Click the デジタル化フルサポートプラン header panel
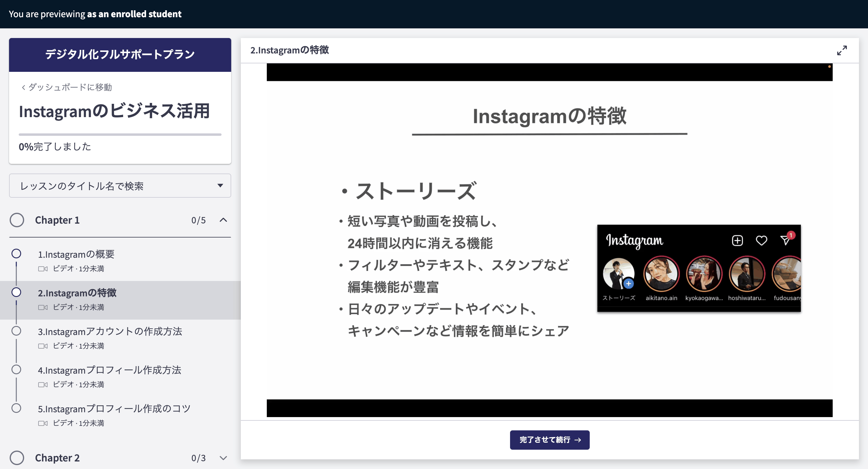The height and width of the screenshot is (469, 868). click(120, 54)
